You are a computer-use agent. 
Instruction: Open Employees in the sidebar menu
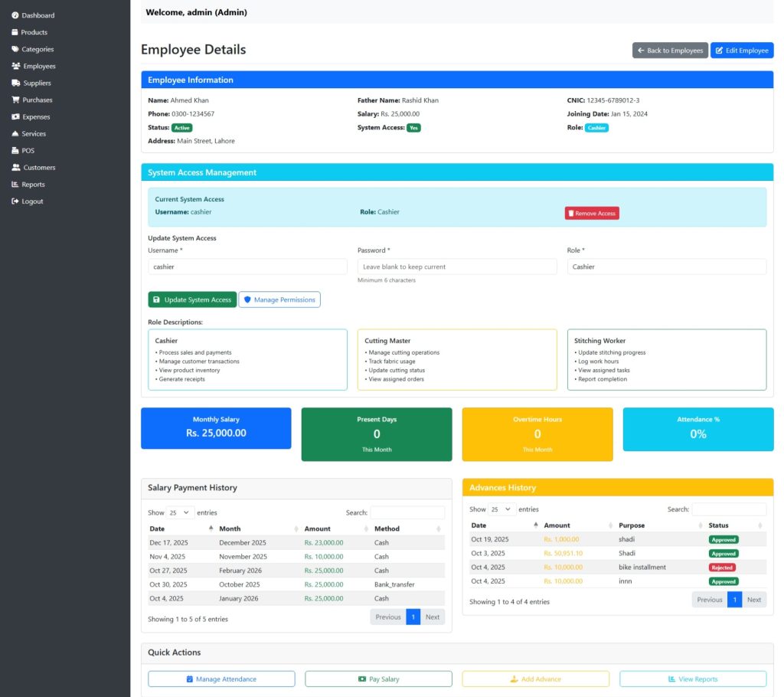[39, 66]
